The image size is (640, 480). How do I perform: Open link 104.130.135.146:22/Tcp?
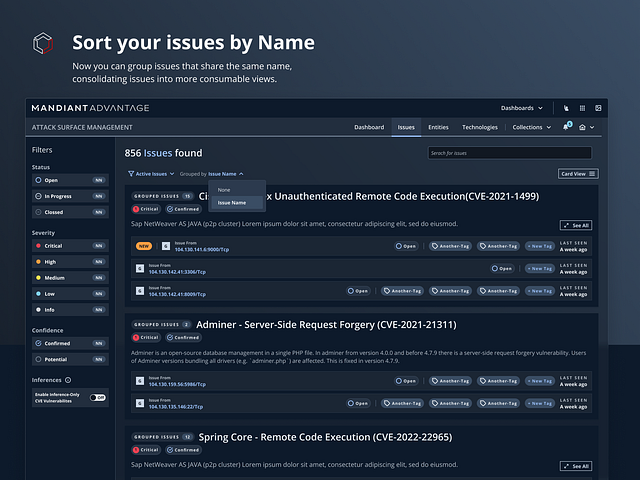point(176,407)
